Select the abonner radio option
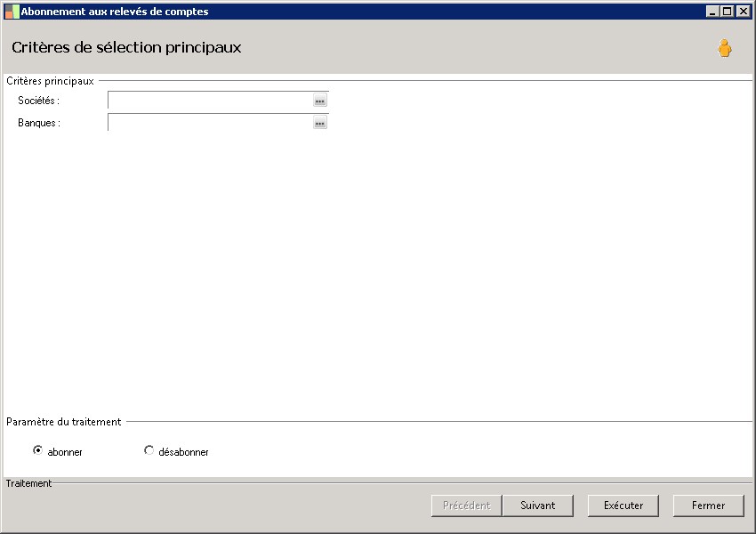Image resolution: width=756 pixels, height=534 pixels. 37,450
